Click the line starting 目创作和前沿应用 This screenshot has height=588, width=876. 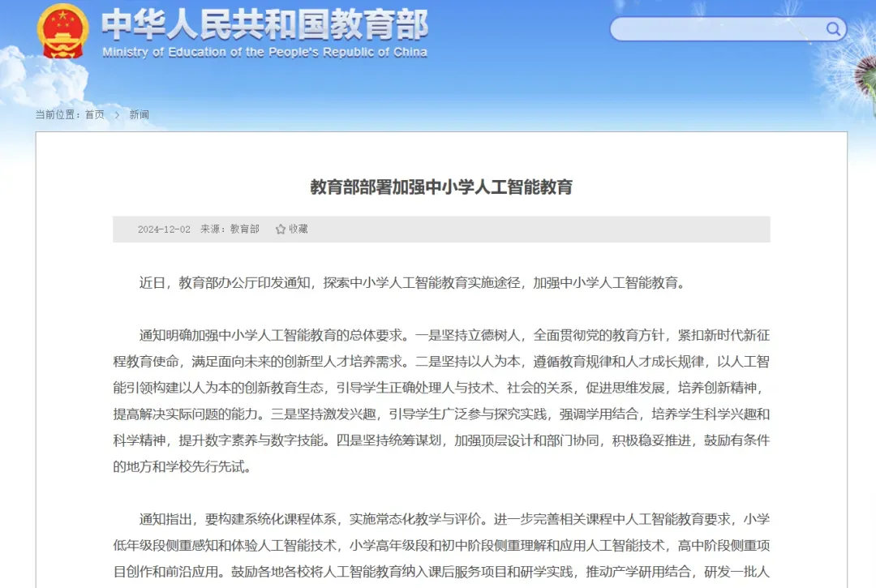coord(441,572)
